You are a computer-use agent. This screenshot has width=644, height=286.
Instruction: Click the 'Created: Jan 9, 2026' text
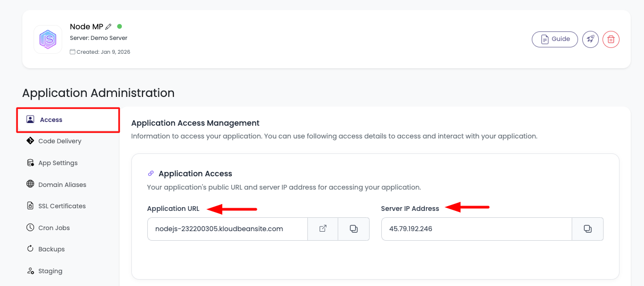tap(103, 52)
